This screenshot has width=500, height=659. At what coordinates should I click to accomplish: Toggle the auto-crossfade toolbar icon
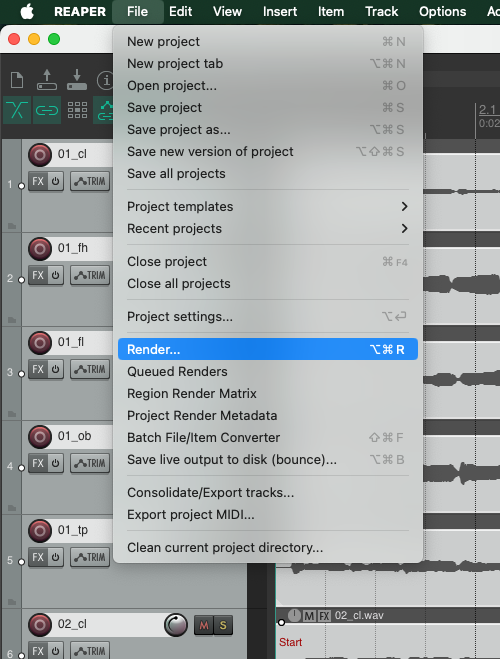pos(17,110)
